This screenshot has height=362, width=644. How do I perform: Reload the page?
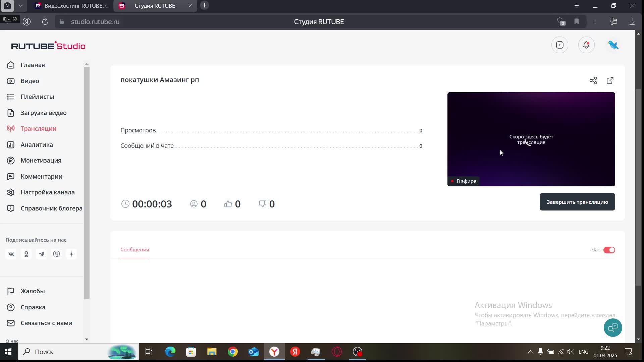click(45, 22)
